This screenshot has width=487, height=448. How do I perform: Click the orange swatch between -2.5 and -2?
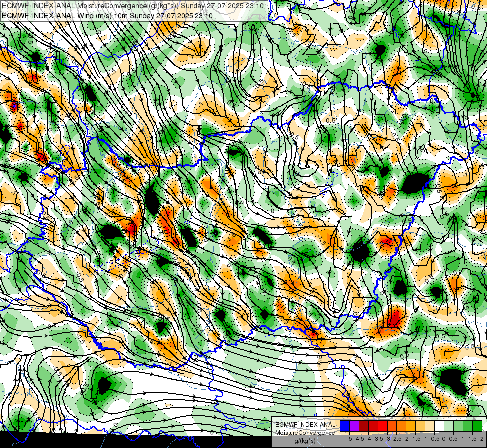tap(401, 426)
